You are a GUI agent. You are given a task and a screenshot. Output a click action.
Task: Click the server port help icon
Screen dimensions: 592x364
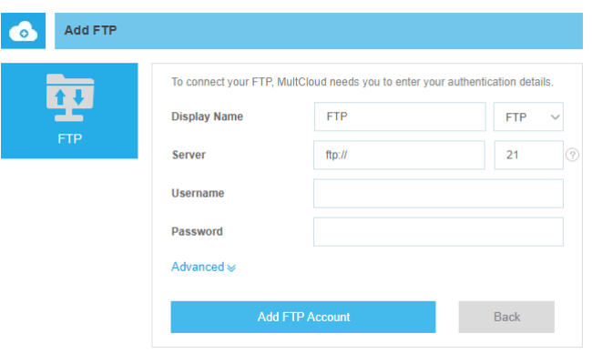[572, 155]
